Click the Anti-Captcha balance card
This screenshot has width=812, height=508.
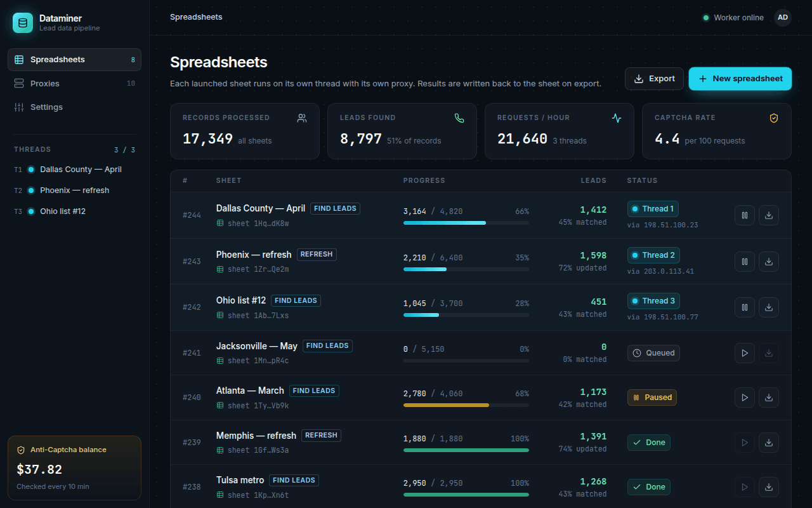tap(74, 468)
